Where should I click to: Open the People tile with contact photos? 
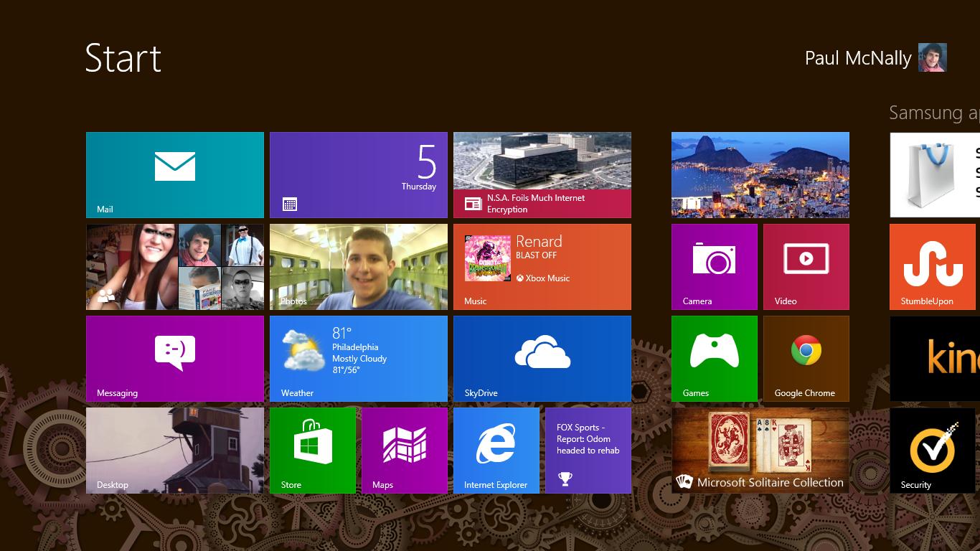coord(175,267)
